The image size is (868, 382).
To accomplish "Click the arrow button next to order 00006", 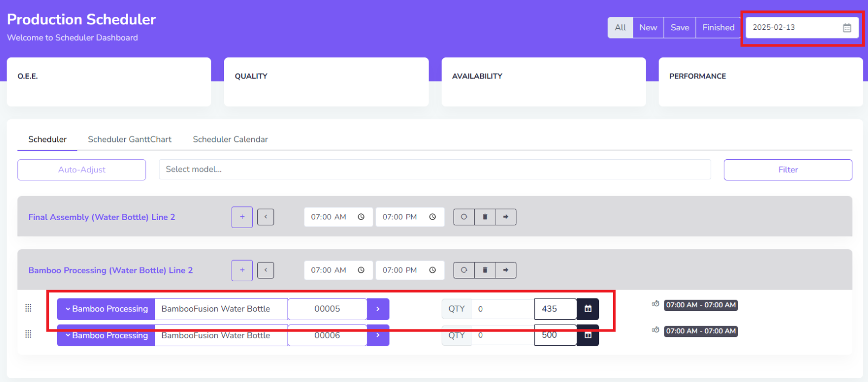I will [378, 335].
